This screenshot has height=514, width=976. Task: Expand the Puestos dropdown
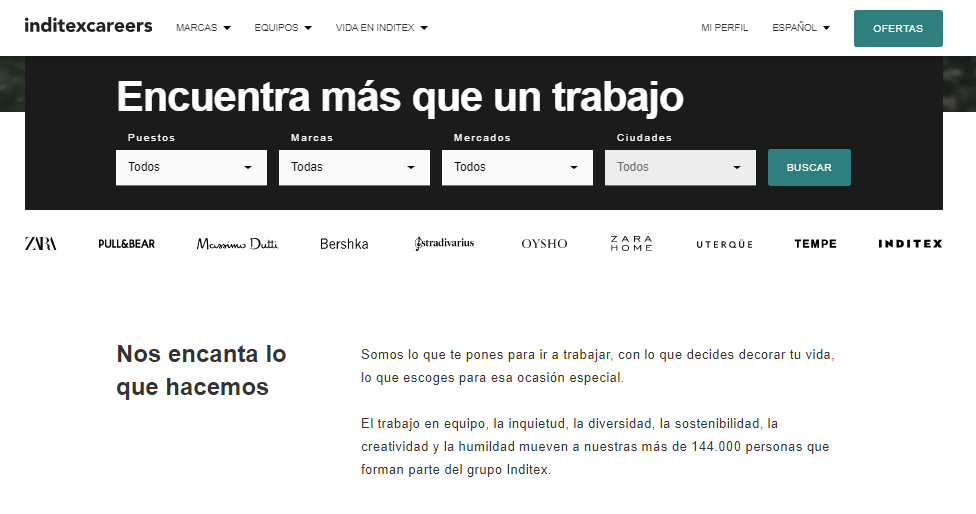click(191, 167)
